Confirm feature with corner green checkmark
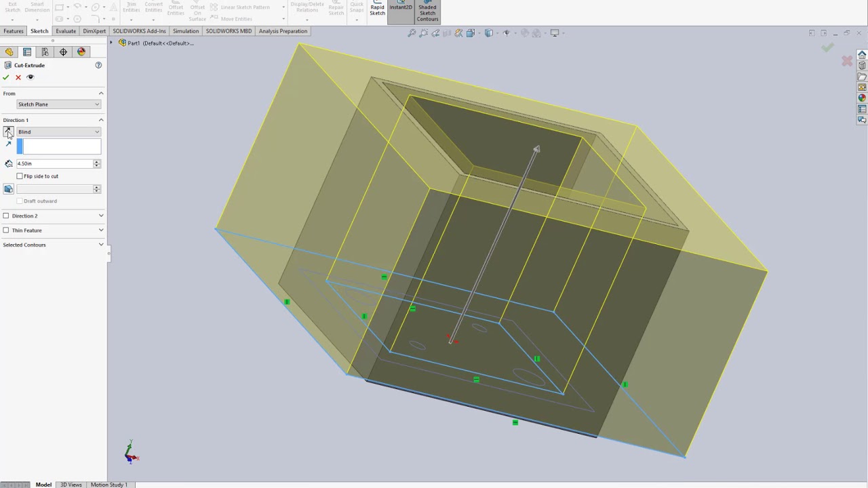The height and width of the screenshot is (488, 868). tap(827, 47)
